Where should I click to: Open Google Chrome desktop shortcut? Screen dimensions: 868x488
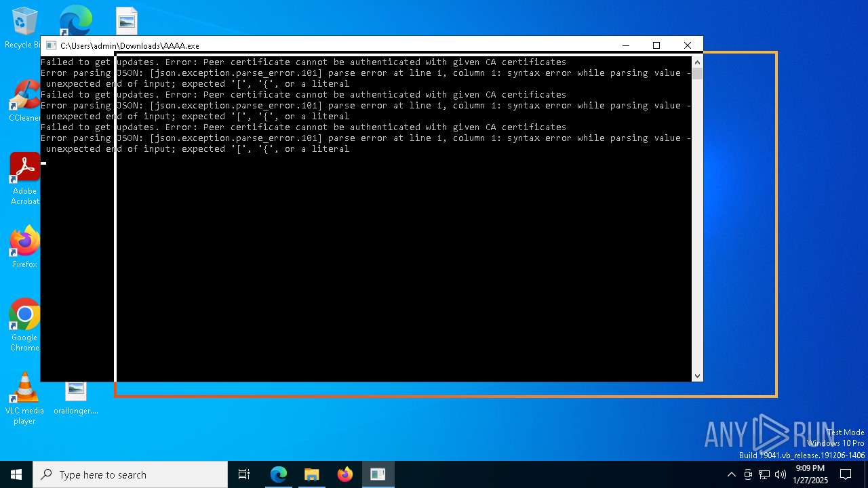click(x=24, y=325)
